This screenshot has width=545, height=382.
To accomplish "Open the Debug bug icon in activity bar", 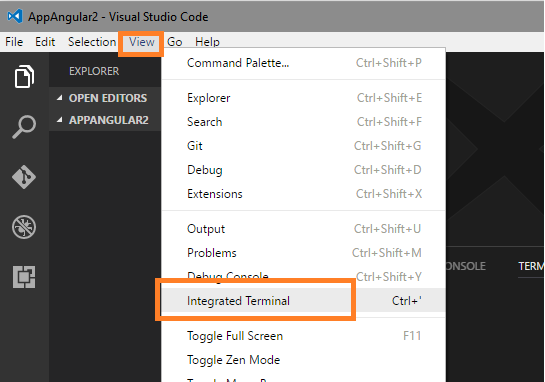I will (x=24, y=227).
